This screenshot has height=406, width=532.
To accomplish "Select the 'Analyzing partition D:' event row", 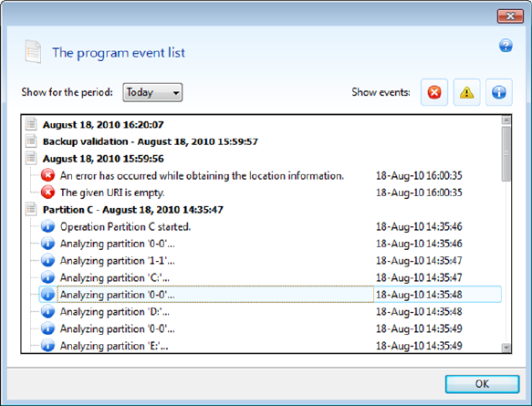I will tap(270, 311).
